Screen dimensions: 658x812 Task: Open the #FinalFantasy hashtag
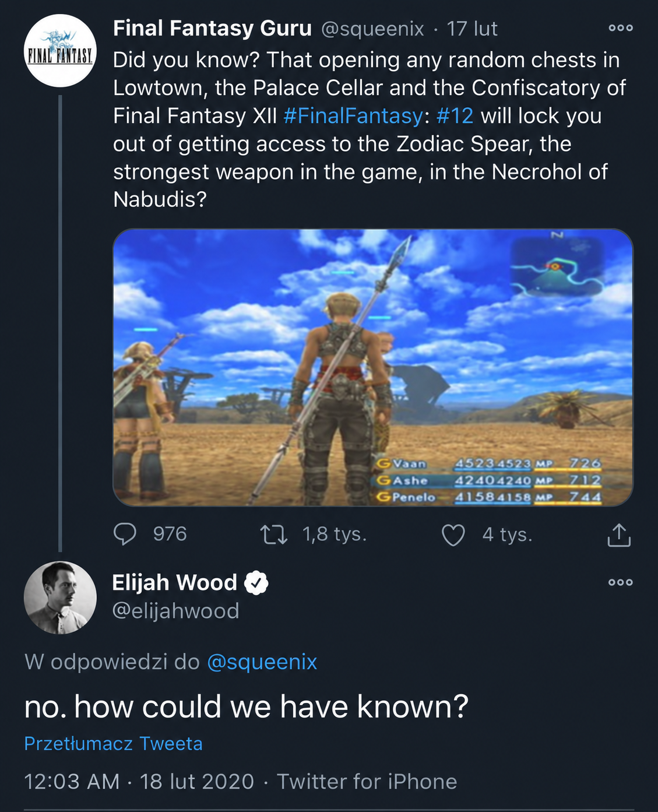coord(353,115)
